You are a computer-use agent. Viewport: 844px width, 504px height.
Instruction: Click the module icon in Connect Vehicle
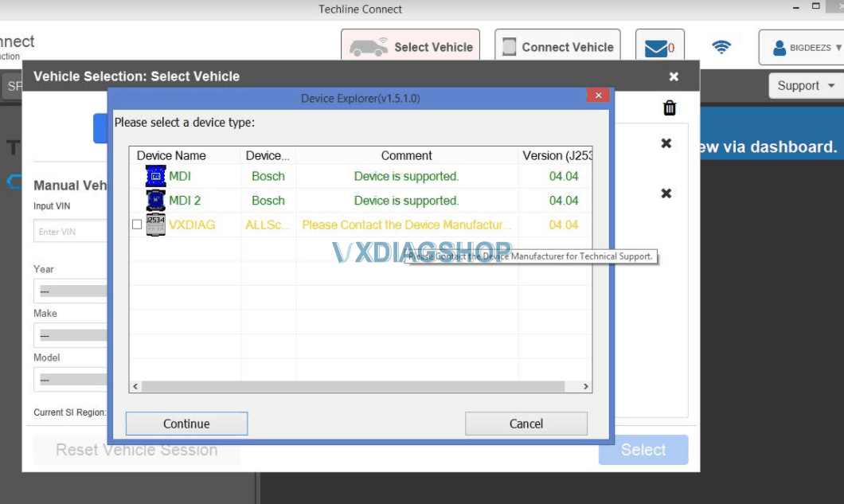click(510, 47)
